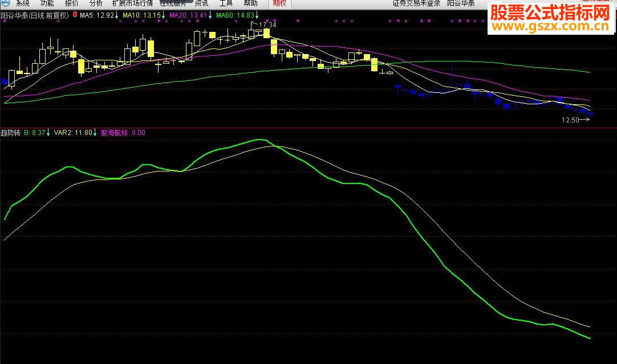The height and width of the screenshot is (364, 617).
Task: Click the 趋势转 indicator name
Action: (x=11, y=133)
